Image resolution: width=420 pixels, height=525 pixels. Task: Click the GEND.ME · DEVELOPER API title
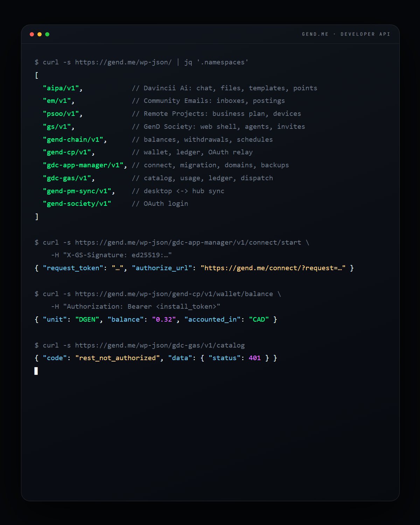(x=346, y=34)
